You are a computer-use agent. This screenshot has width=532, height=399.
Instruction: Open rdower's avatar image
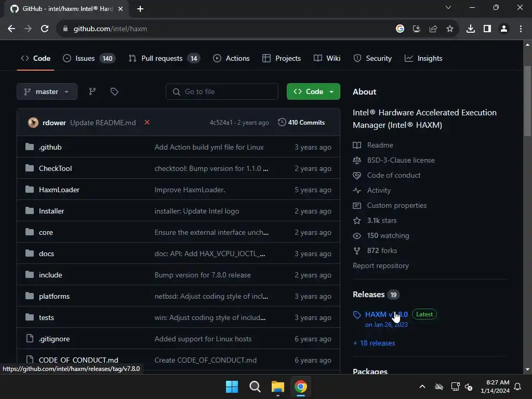click(33, 123)
